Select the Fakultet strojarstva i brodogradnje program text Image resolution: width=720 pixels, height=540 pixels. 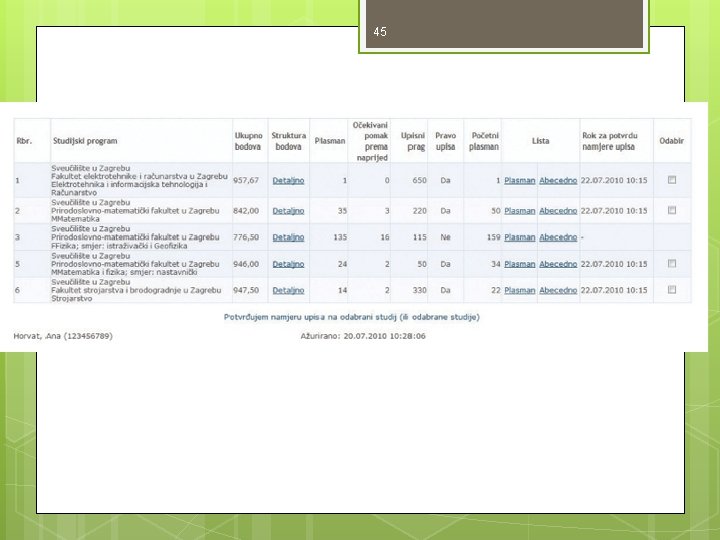click(x=136, y=290)
